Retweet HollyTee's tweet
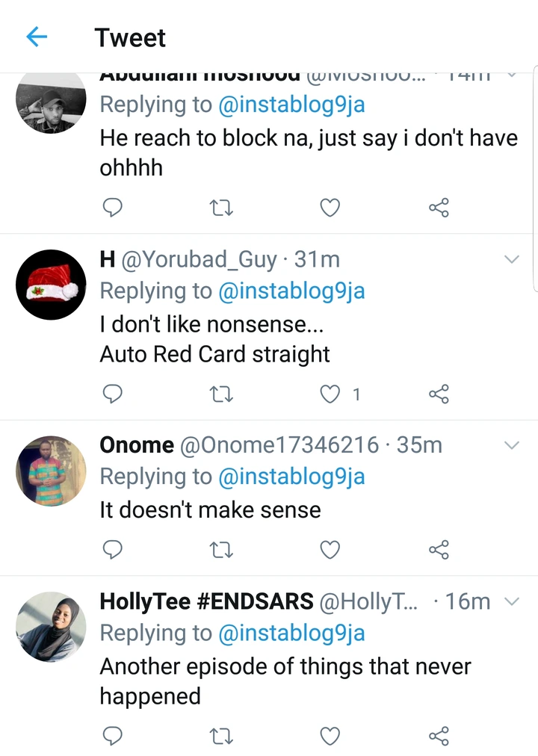The height and width of the screenshot is (756, 538). tap(221, 736)
